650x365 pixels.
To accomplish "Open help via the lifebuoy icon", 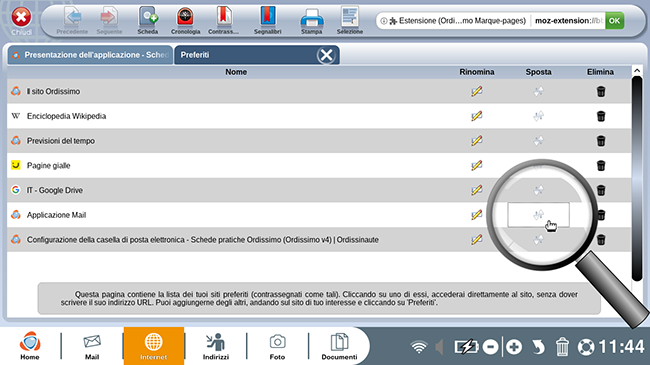I will tap(586, 347).
